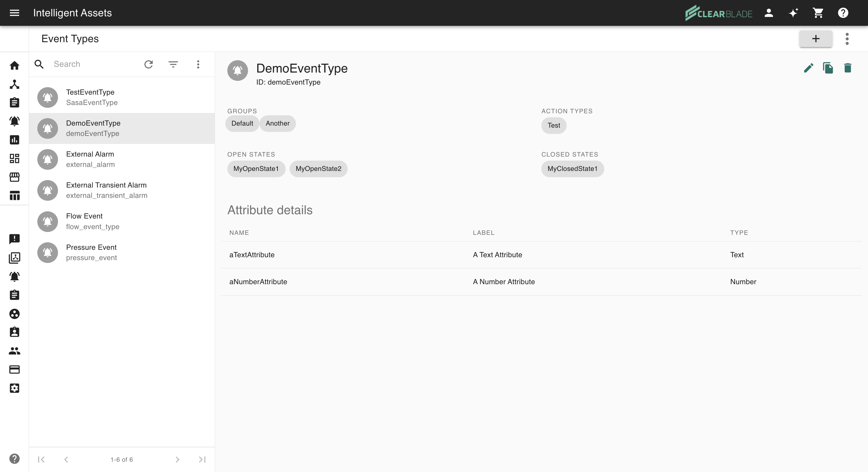Click into the Search input field

coord(94,64)
